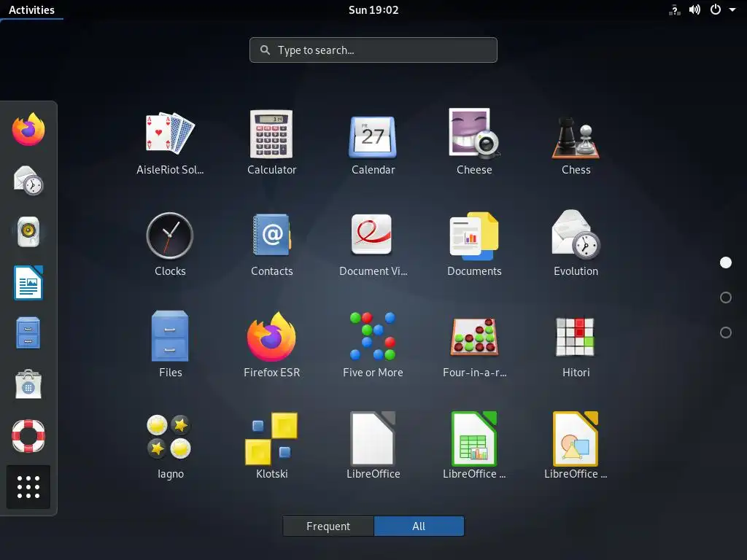This screenshot has height=560, width=747.
Task: Switch to the Frequent apps view
Action: coord(328,526)
